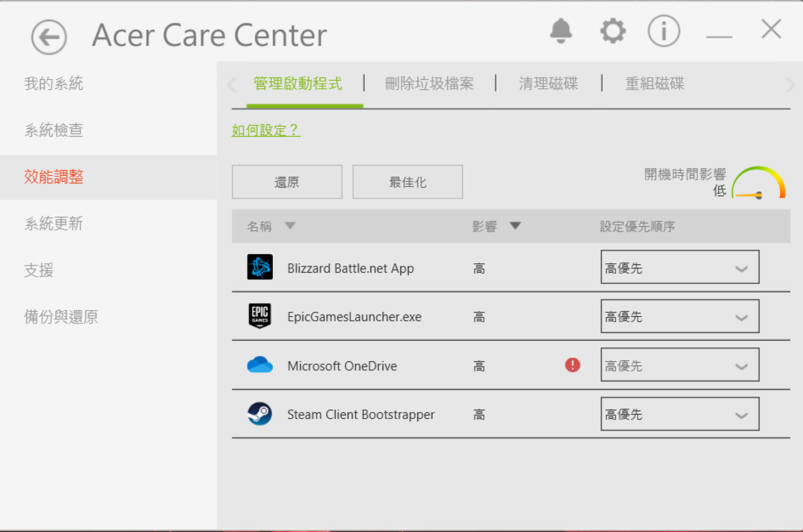The width and height of the screenshot is (803, 532).
Task: Sort list by 影響 column arrow
Action: (515, 226)
